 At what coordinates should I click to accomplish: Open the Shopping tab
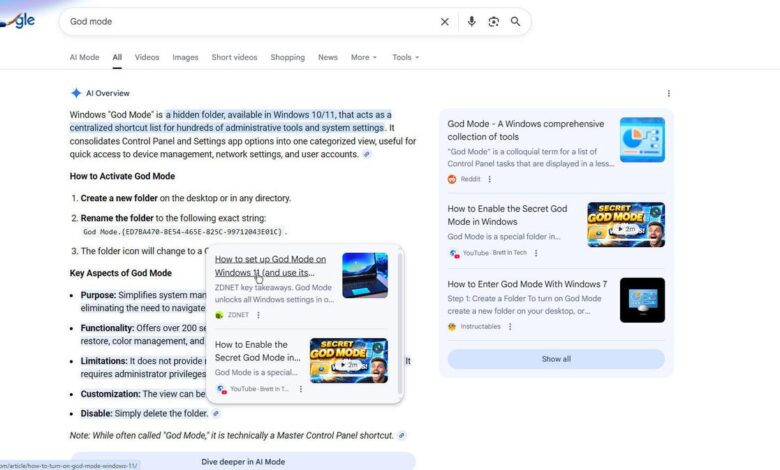point(288,57)
